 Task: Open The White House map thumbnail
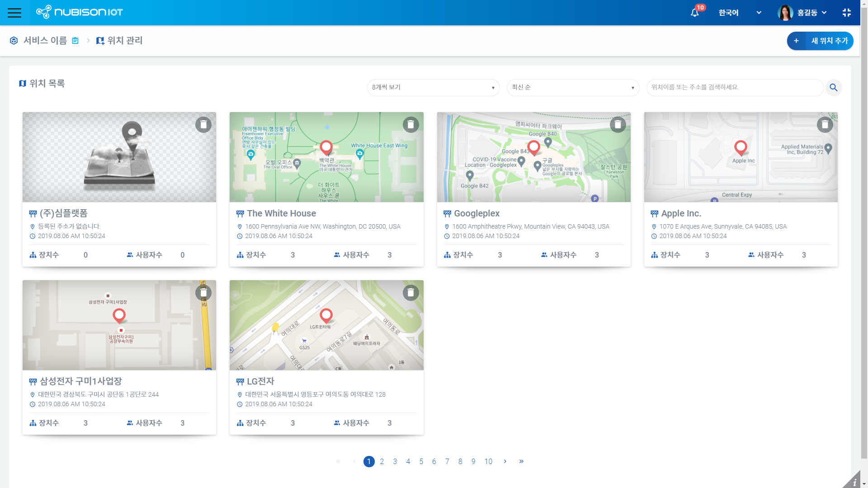pos(326,157)
